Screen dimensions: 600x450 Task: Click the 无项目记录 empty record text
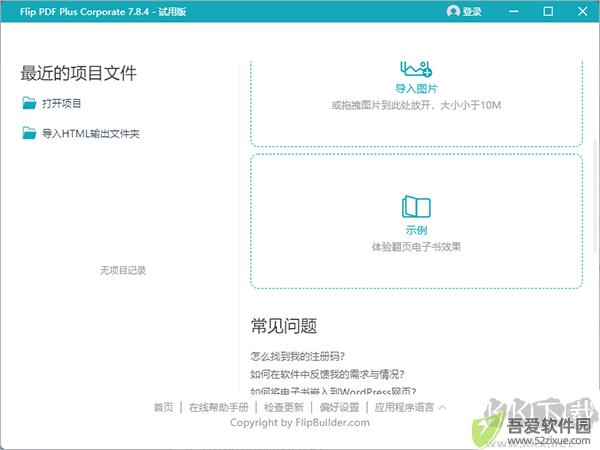point(123,271)
